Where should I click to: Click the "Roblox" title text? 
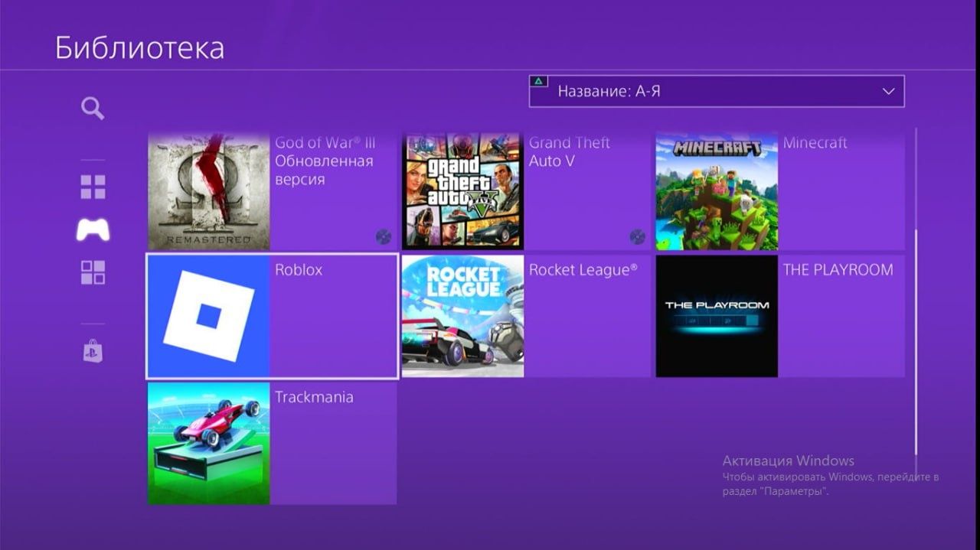299,270
